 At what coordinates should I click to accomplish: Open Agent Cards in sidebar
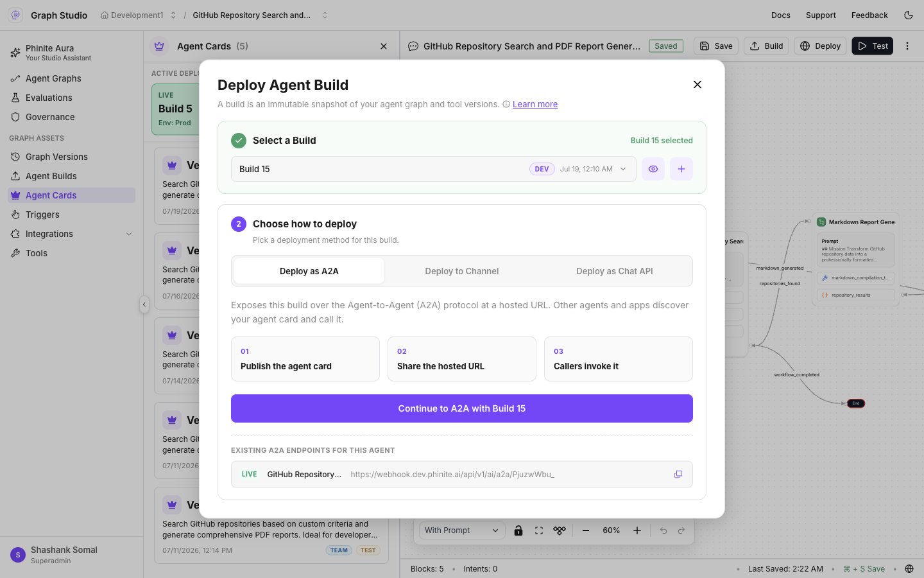click(71, 195)
